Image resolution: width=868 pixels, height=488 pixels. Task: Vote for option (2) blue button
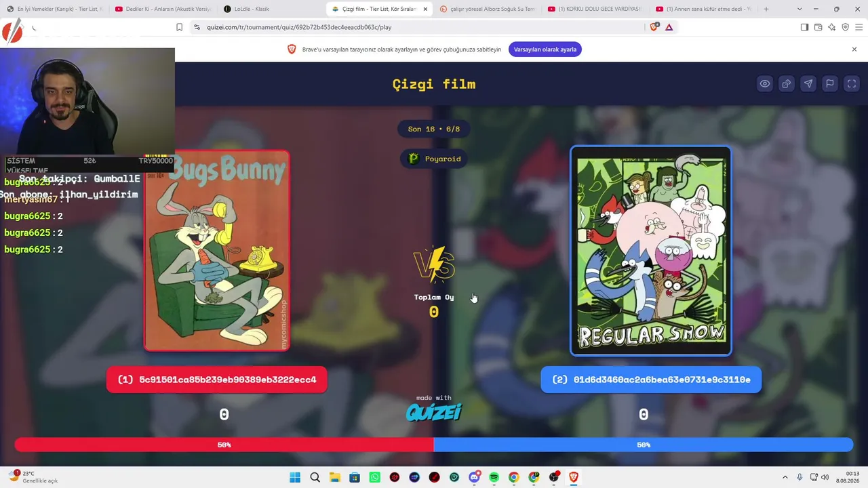pyautogui.click(x=651, y=380)
